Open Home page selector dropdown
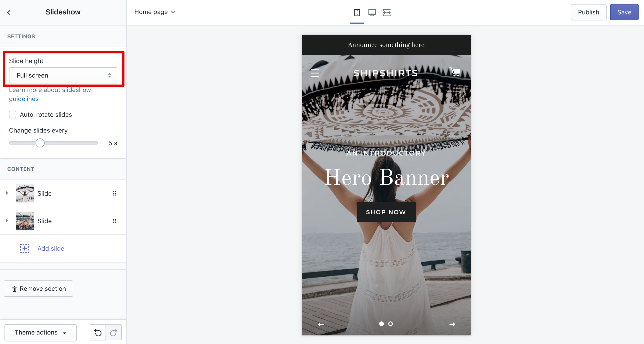The width and height of the screenshot is (644, 344). pos(155,12)
